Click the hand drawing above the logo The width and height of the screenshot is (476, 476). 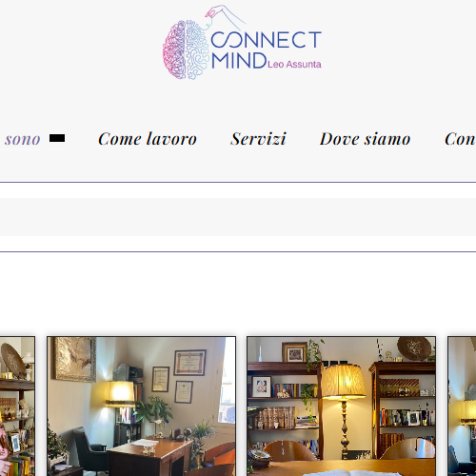(225, 15)
